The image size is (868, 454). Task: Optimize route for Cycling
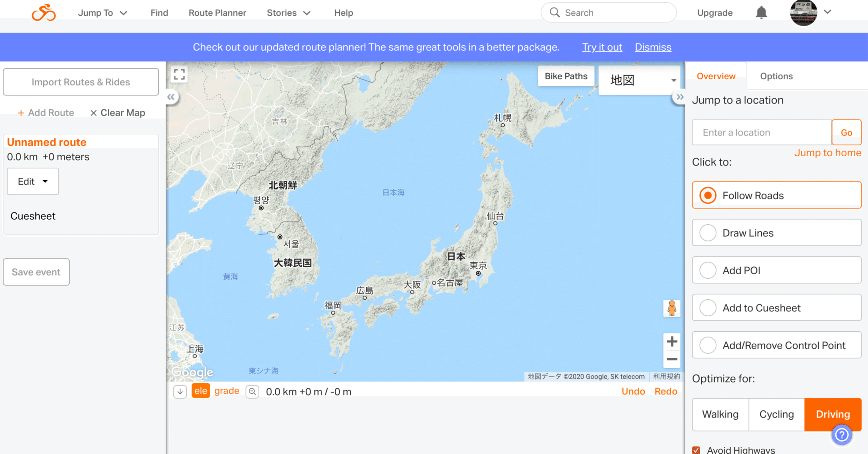point(776,414)
